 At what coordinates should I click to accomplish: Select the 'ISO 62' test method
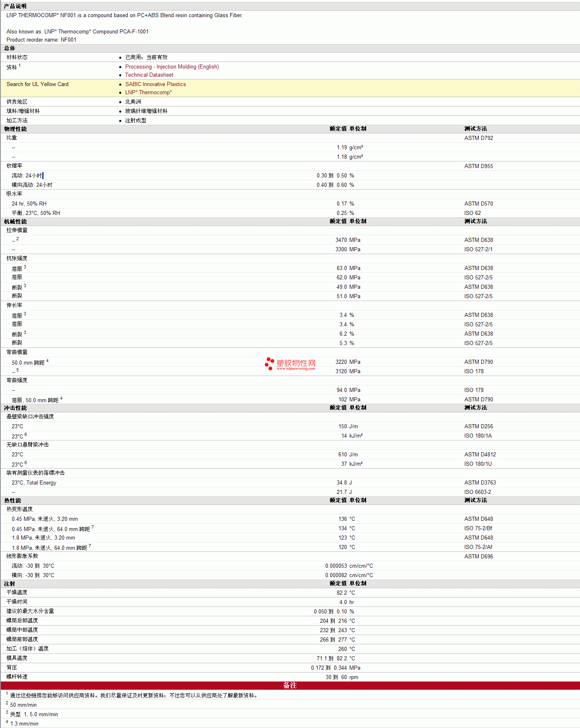click(x=472, y=213)
